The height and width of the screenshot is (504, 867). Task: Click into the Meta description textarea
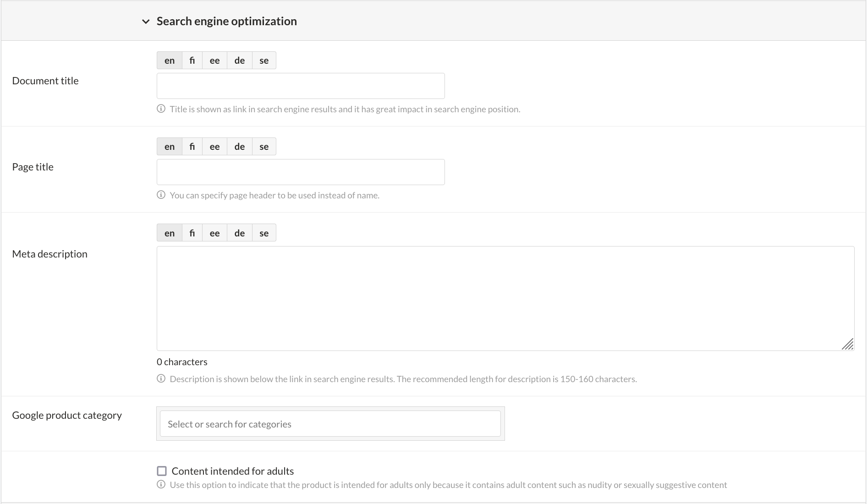pos(505,298)
